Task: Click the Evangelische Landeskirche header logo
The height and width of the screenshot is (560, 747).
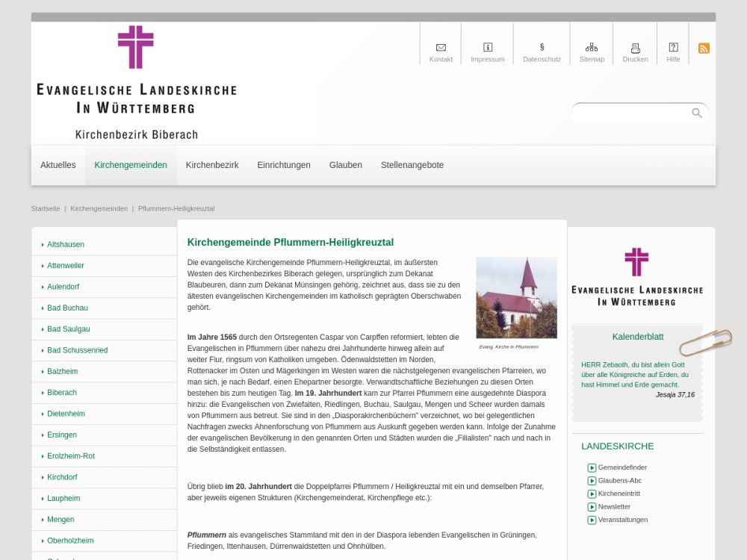Action: [x=137, y=82]
